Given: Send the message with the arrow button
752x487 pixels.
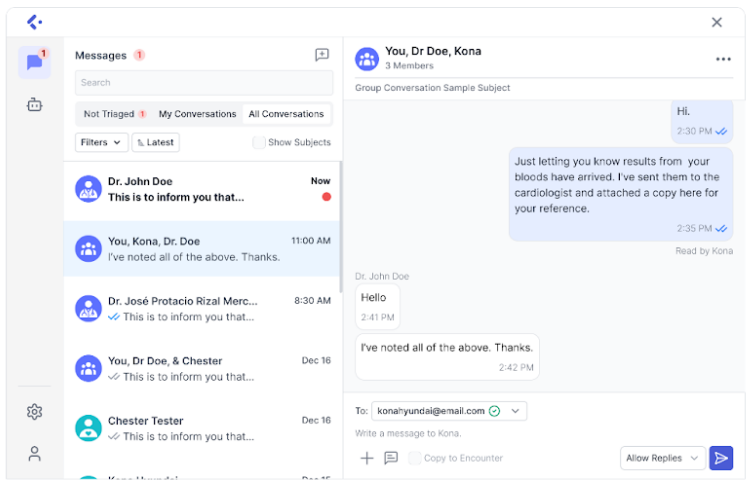Looking at the screenshot, I should [x=721, y=458].
